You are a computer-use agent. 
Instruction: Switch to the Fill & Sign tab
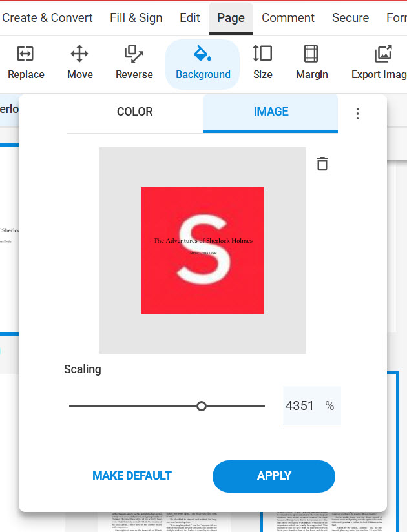136,17
